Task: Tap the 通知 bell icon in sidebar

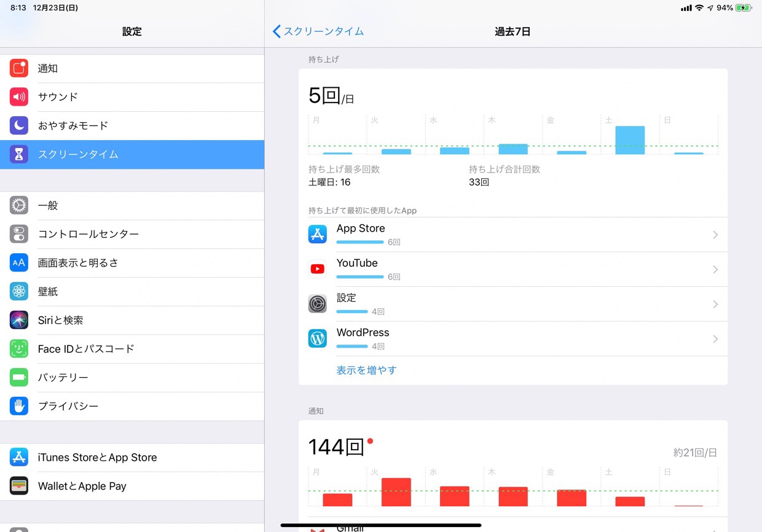Action: click(19, 68)
